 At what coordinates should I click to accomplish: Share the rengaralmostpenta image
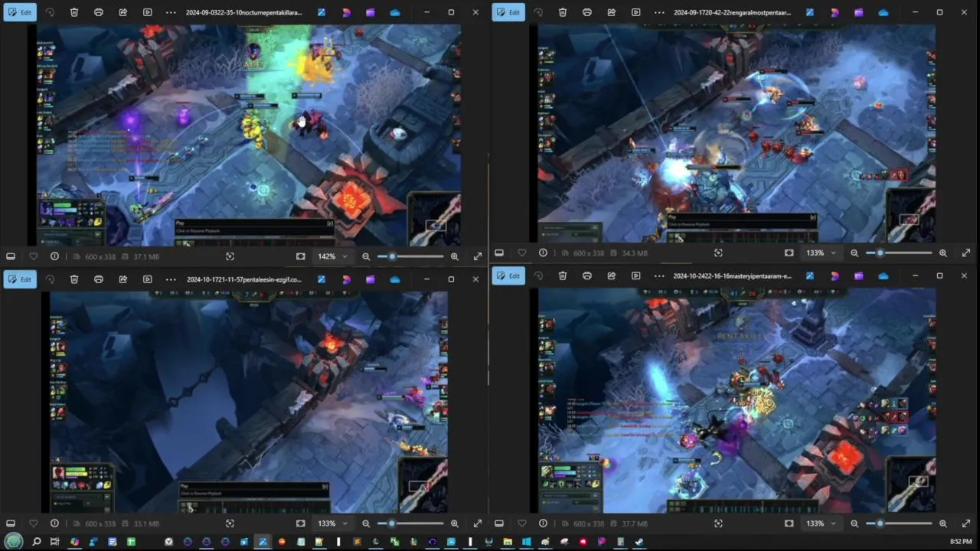(611, 12)
